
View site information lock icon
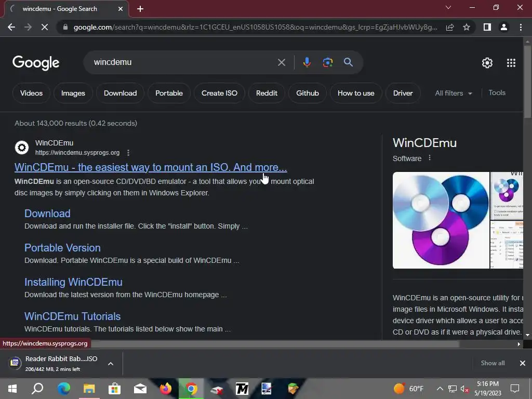(x=65, y=27)
